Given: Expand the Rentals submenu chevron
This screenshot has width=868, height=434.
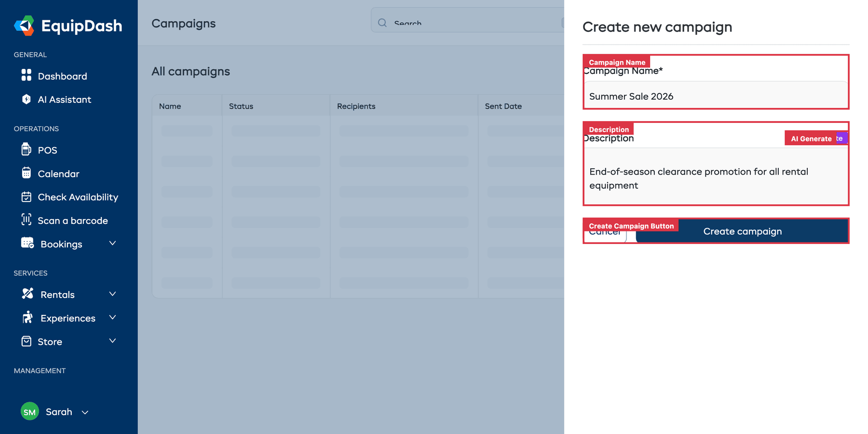Looking at the screenshot, I should (x=112, y=294).
